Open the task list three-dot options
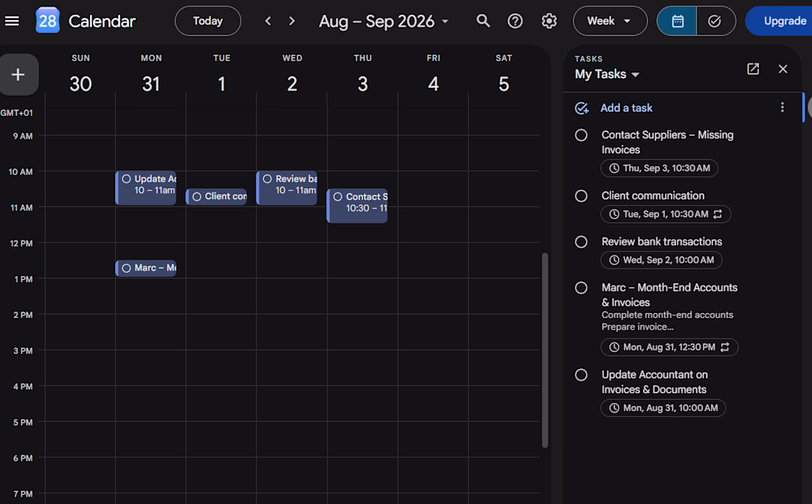Screen dimensions: 812x504 click(x=782, y=107)
